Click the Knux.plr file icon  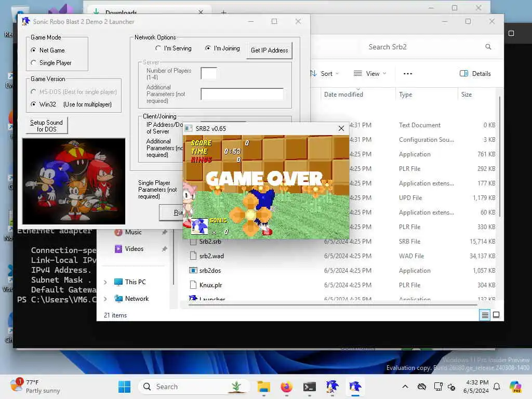[193, 285]
